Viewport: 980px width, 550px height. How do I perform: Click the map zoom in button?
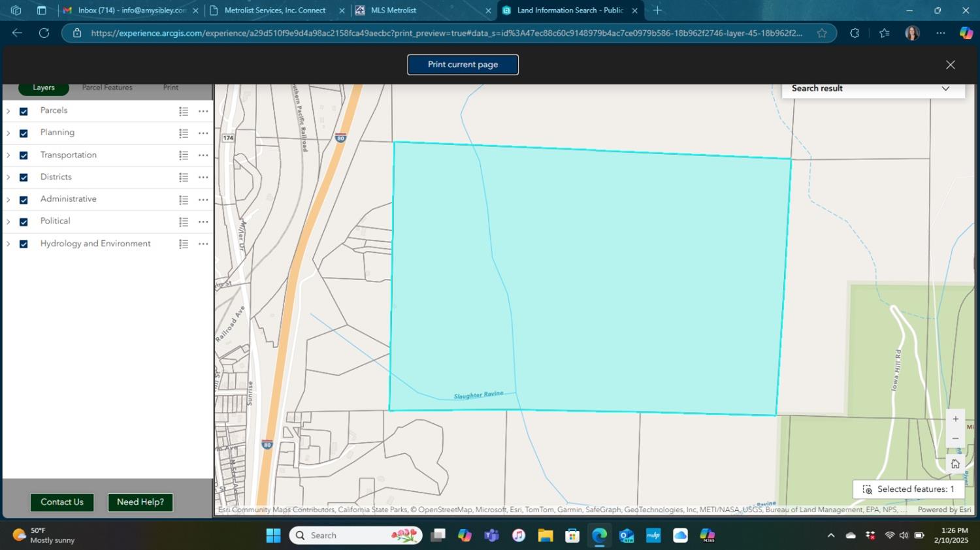(x=955, y=419)
